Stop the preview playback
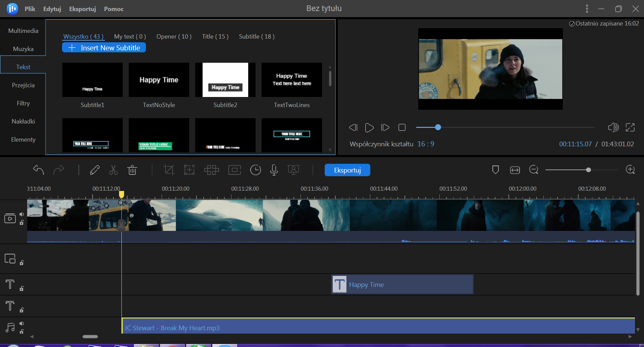This screenshot has width=644, height=347. tap(402, 128)
